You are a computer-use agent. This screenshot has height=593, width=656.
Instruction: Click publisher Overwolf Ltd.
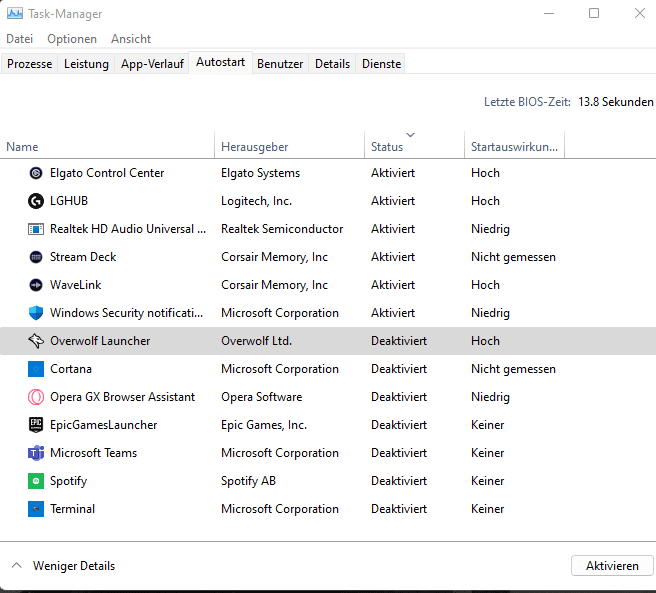[256, 341]
